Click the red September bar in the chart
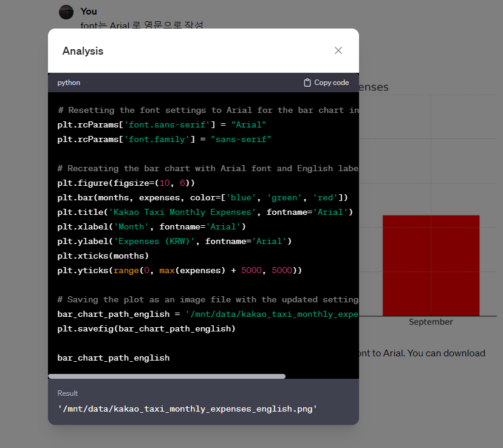The width and height of the screenshot is (503, 448). point(431,265)
